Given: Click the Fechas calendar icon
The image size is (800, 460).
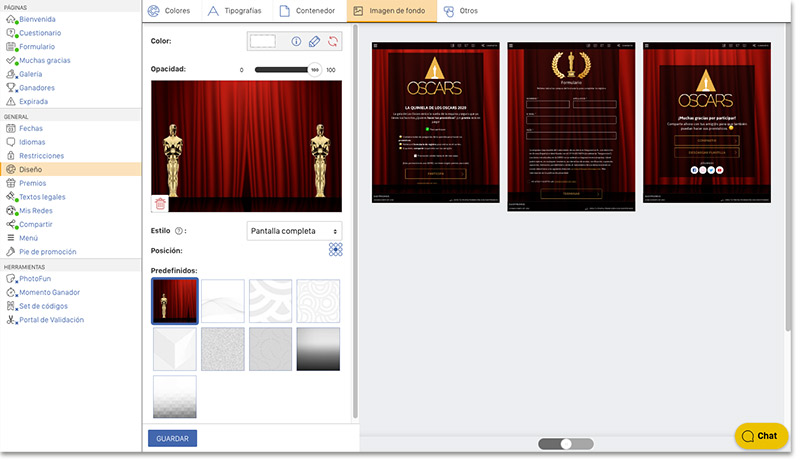Looking at the screenshot, I should [11, 129].
